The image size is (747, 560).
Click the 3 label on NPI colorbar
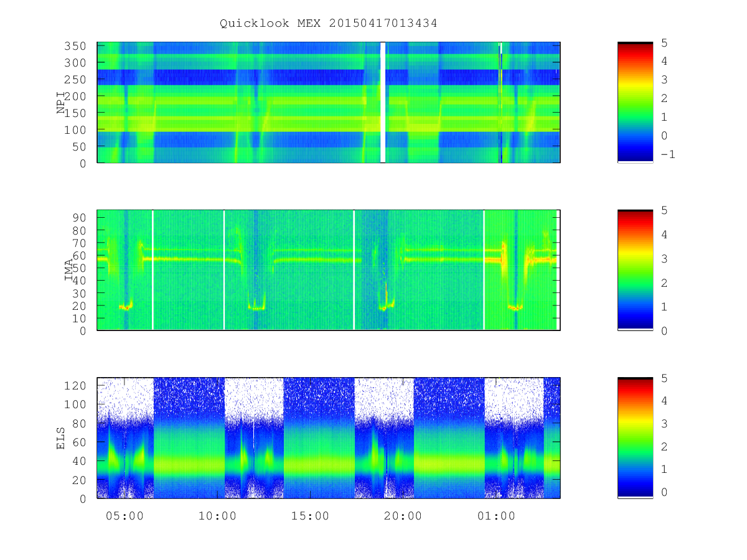click(x=664, y=80)
